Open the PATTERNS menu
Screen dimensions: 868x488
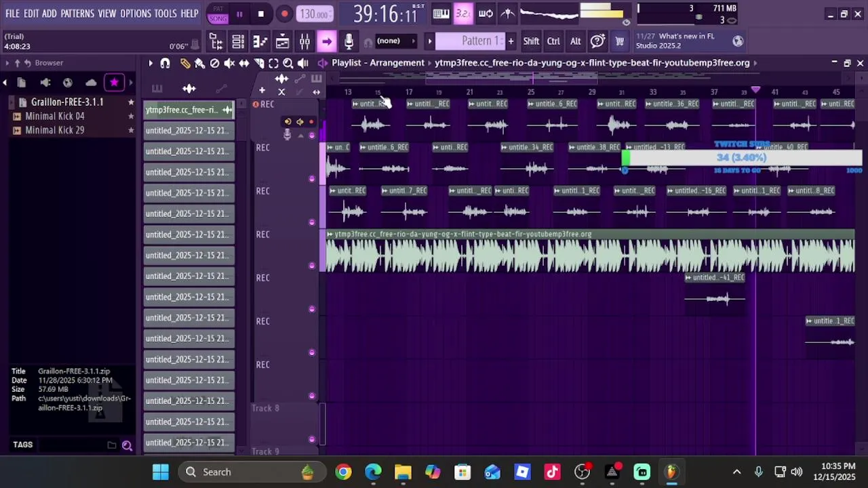click(x=77, y=14)
